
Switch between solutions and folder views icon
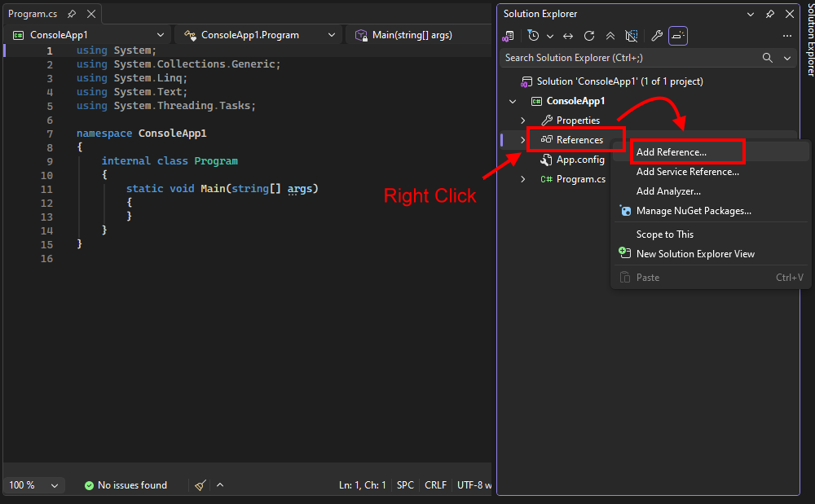point(508,36)
